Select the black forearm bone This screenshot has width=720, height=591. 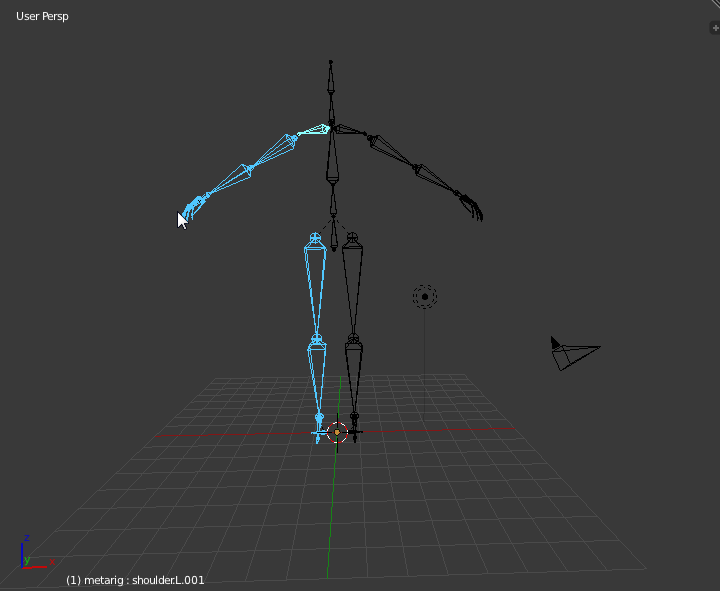pyautogui.click(x=436, y=180)
